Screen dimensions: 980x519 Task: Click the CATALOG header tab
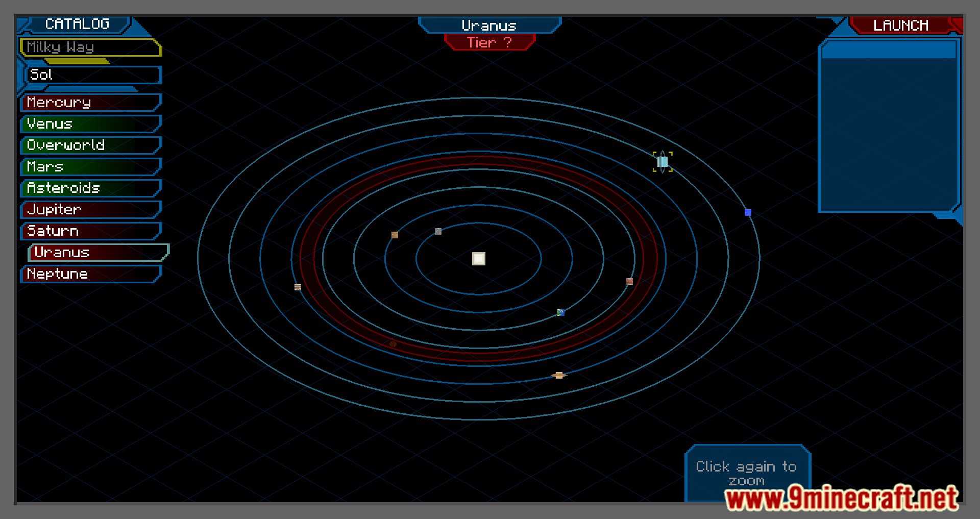pos(77,24)
